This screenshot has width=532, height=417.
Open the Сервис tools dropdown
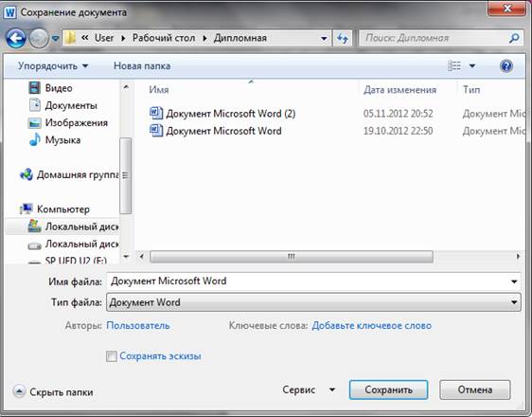point(309,390)
